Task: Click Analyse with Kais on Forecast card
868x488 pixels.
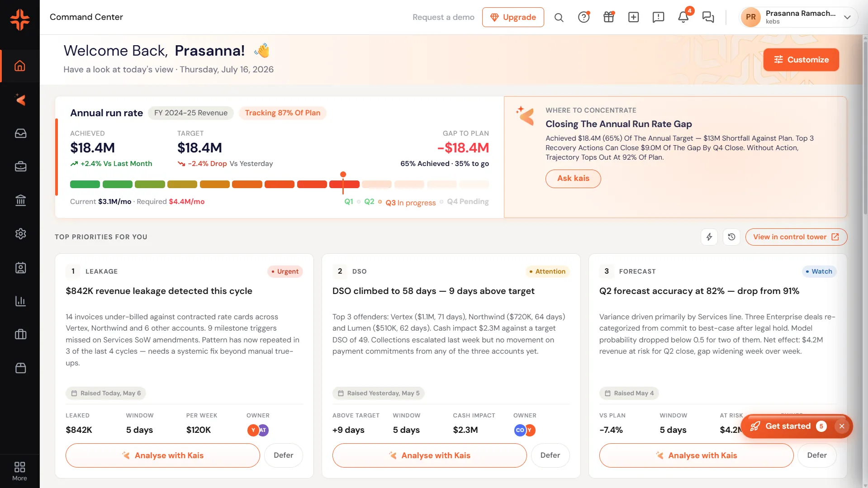Action: (697, 455)
